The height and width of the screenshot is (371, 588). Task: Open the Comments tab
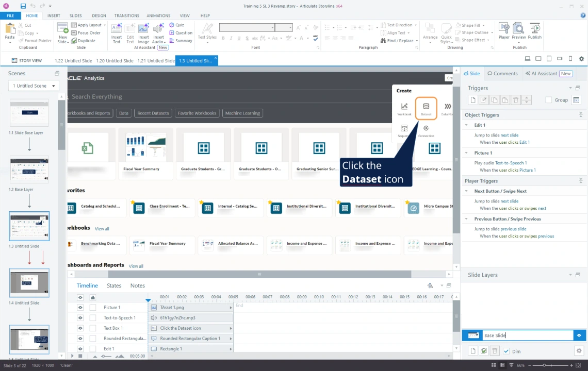[502, 74]
